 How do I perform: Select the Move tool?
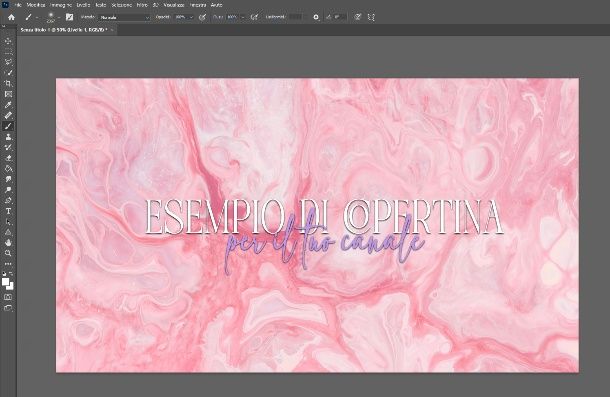tap(8, 41)
